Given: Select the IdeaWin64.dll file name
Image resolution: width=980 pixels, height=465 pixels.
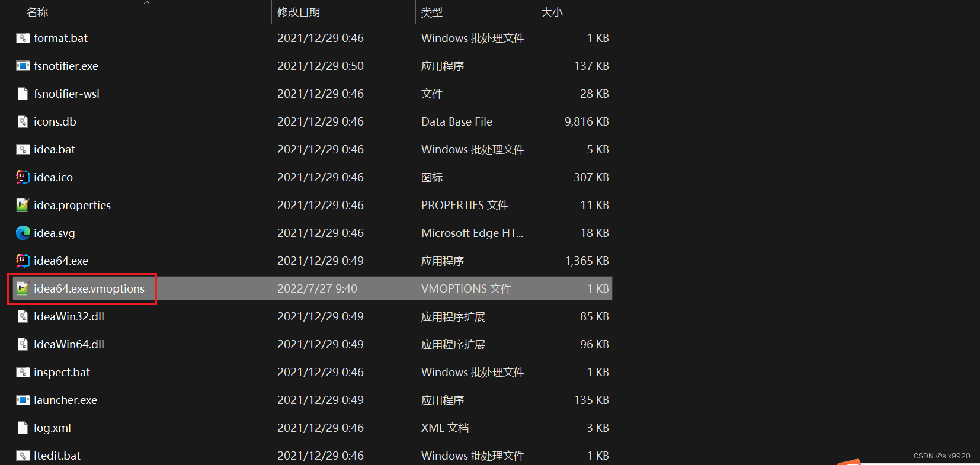Looking at the screenshot, I should [x=69, y=344].
